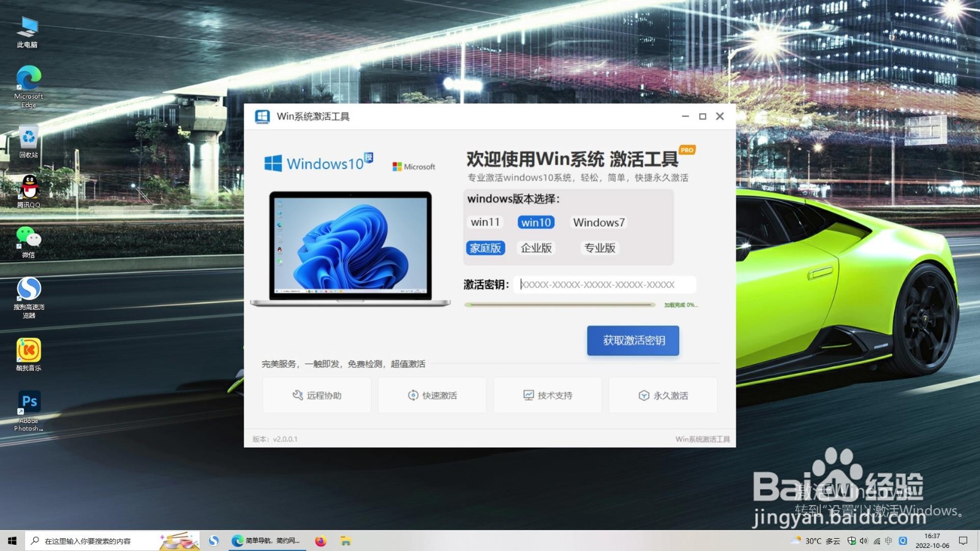Click the laptop preview image

(x=350, y=248)
